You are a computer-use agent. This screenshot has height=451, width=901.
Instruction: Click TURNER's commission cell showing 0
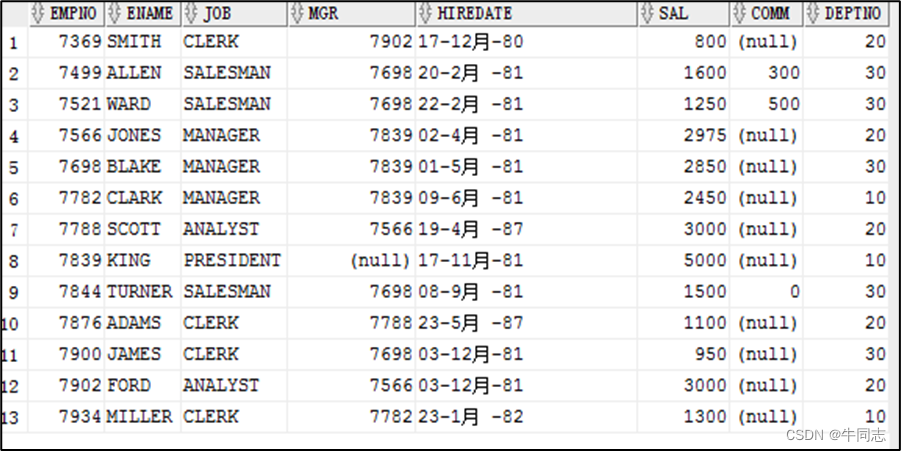point(766,292)
